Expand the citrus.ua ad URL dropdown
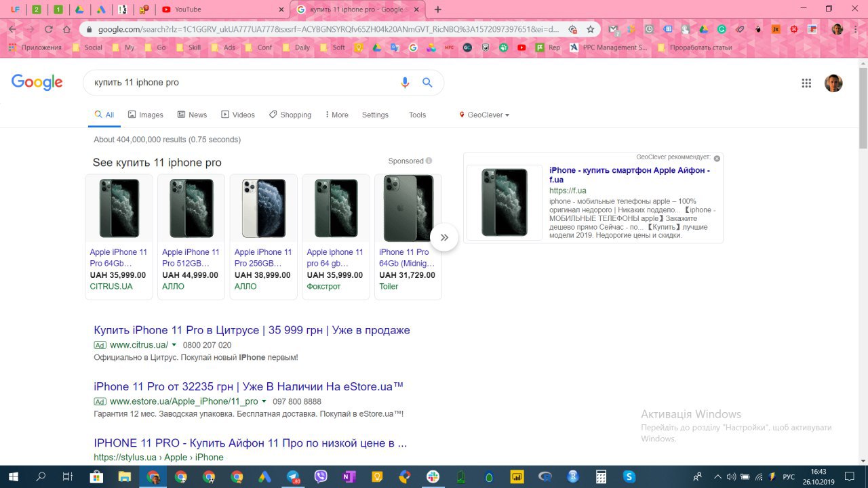This screenshot has width=868, height=488. [174, 345]
